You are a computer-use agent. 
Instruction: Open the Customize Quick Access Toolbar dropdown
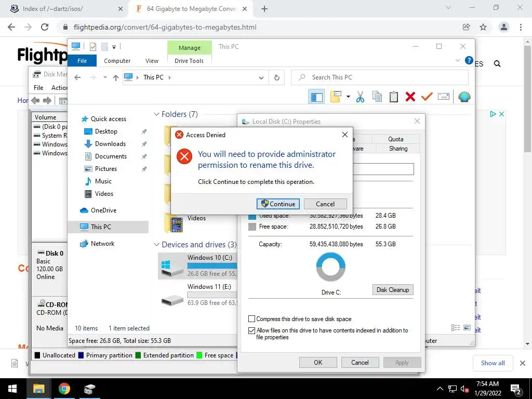pyautogui.click(x=114, y=47)
